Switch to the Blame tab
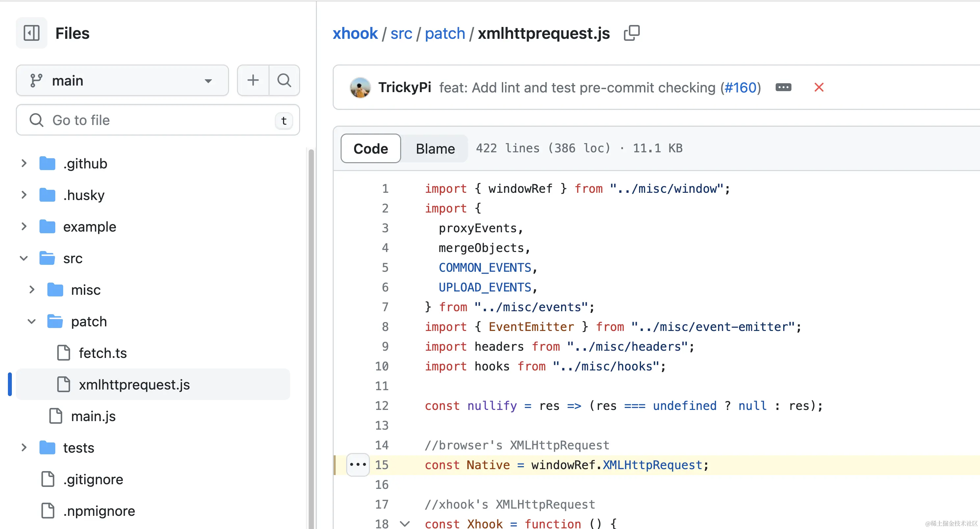Viewport: 980px width, 529px height. pyautogui.click(x=435, y=148)
